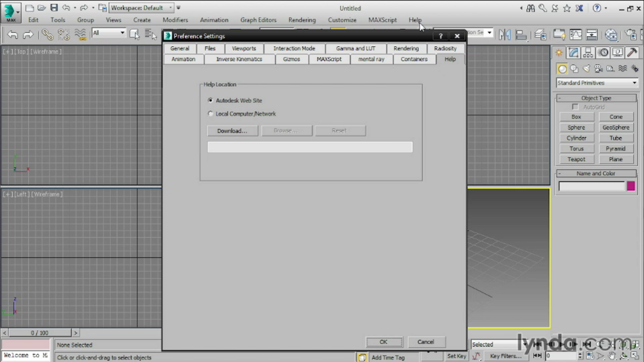Click the Favorites star icon
644x362 pixels.
(x=567, y=8)
